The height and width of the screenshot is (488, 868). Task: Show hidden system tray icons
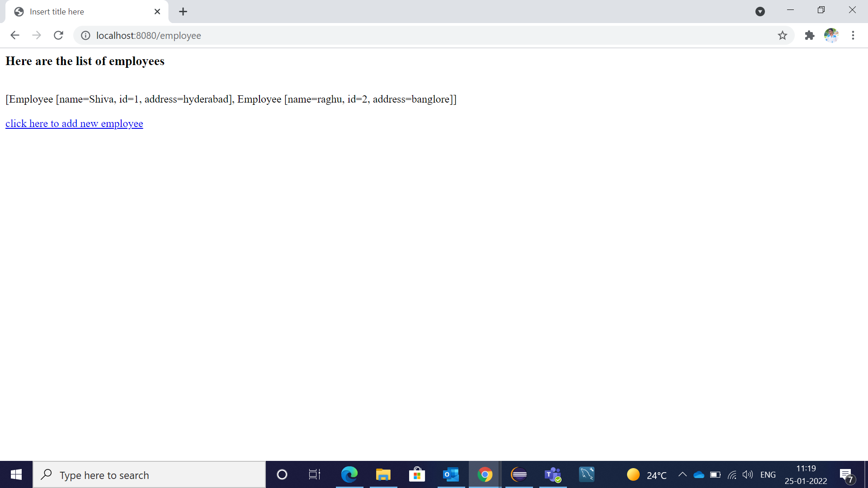pyautogui.click(x=682, y=474)
